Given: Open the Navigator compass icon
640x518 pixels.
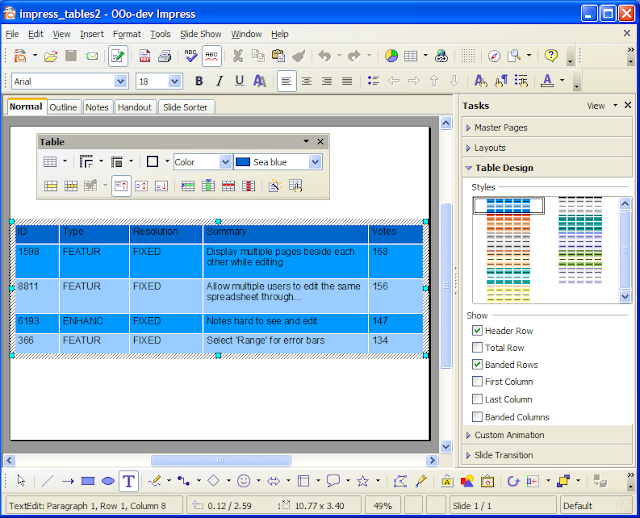Looking at the screenshot, I should click(x=494, y=56).
